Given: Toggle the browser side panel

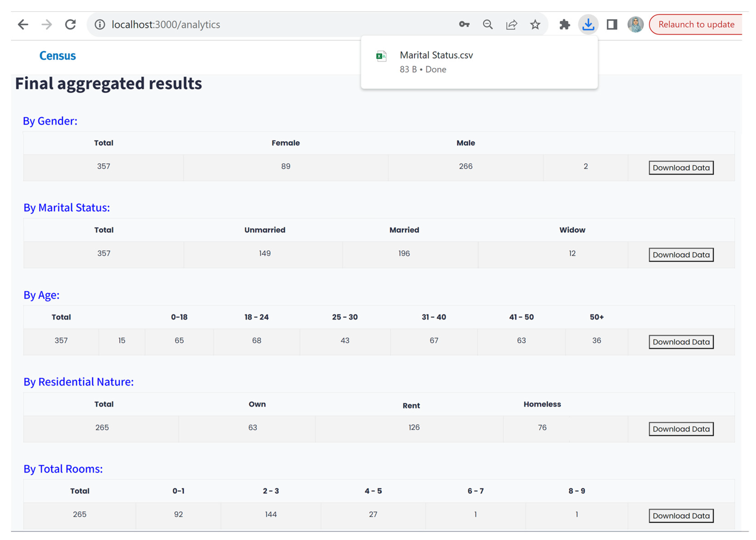Looking at the screenshot, I should [x=612, y=24].
